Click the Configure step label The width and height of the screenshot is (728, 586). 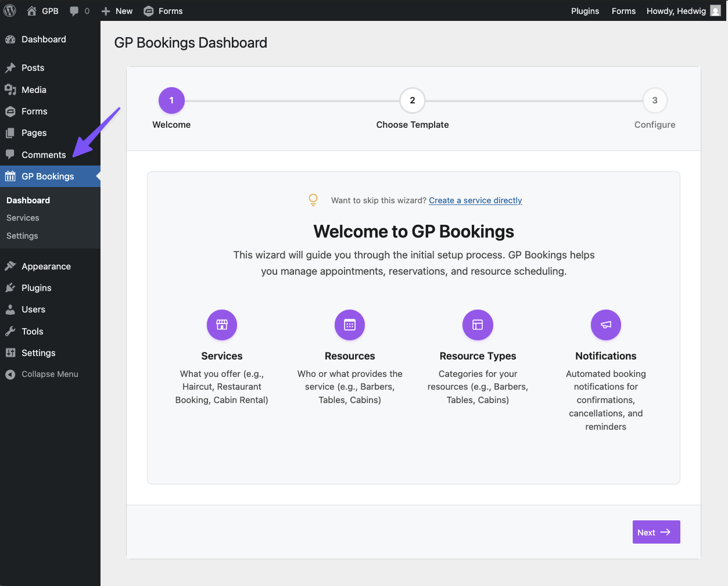click(x=655, y=125)
